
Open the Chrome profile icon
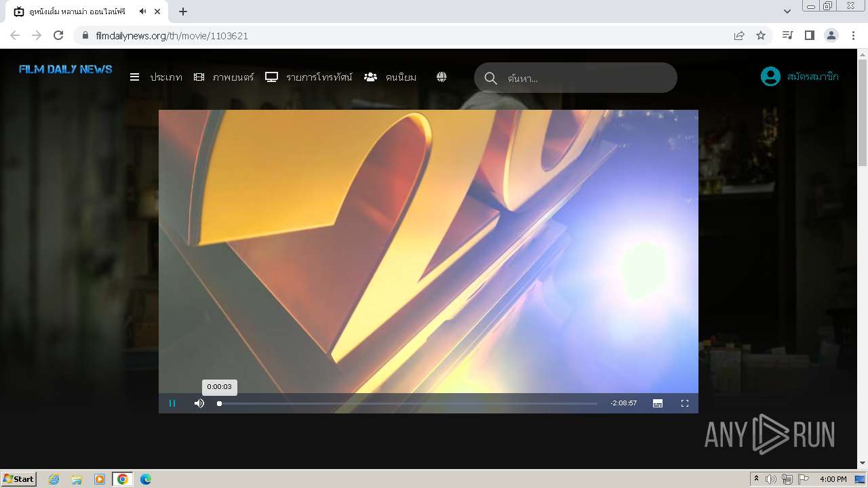coord(831,35)
